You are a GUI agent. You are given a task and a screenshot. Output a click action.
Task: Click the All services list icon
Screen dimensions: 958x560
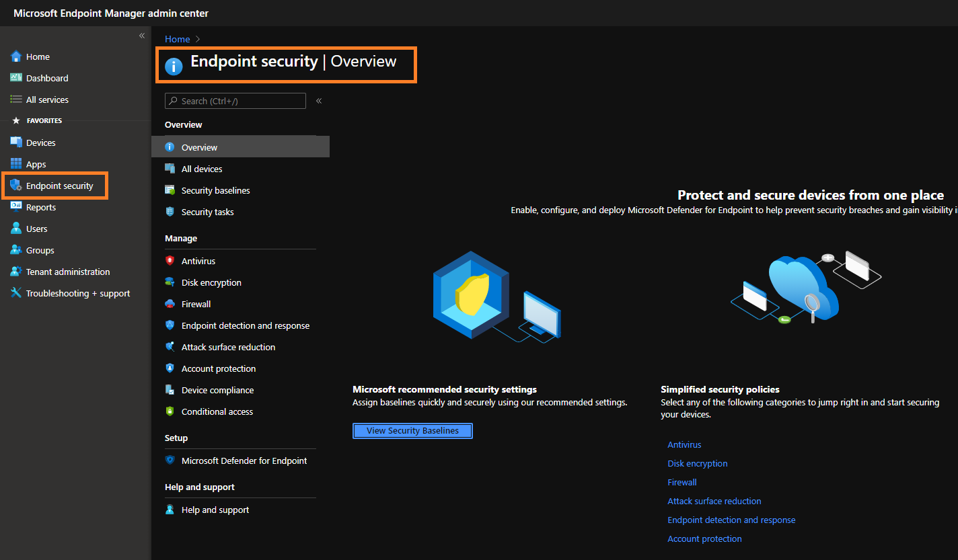click(x=16, y=99)
